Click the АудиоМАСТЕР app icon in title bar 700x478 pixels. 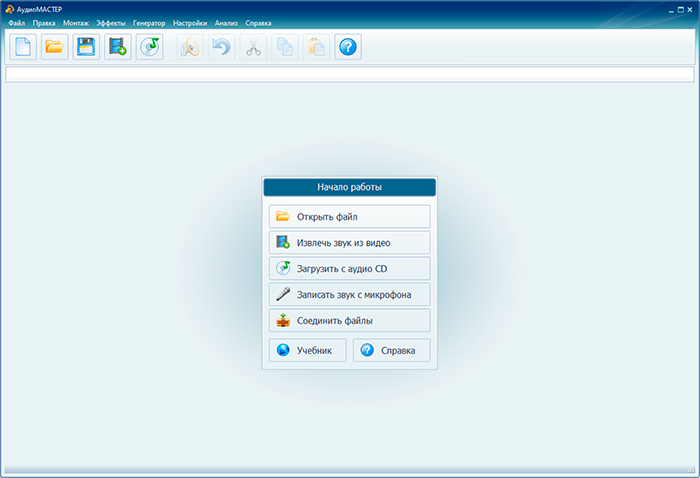[10, 9]
